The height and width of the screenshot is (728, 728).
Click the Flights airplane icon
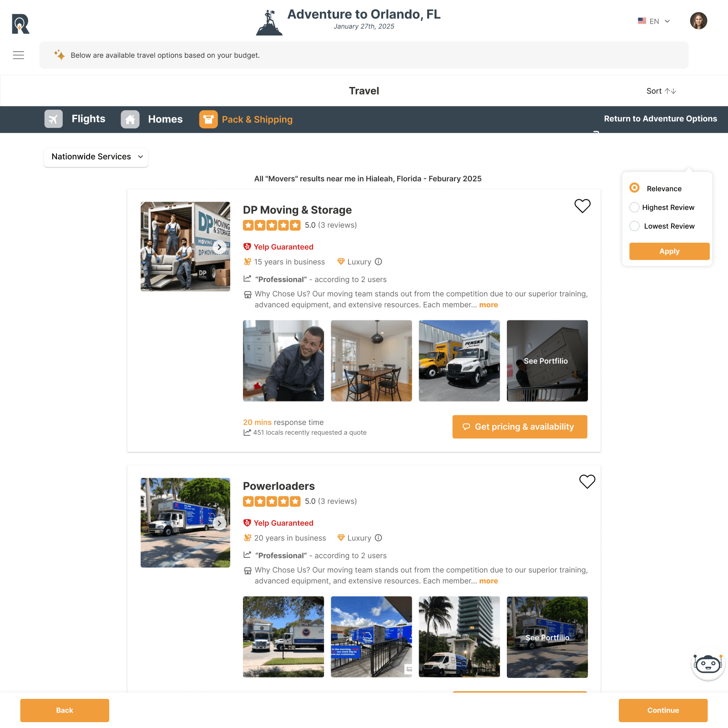click(x=54, y=119)
